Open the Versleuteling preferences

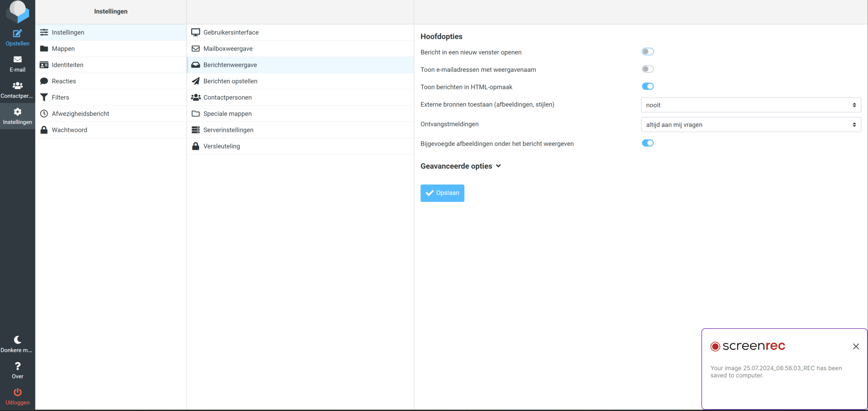coord(300,146)
